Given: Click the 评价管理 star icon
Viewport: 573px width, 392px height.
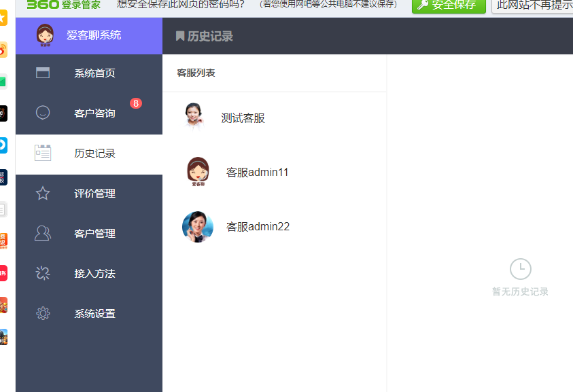Looking at the screenshot, I should (x=42, y=194).
